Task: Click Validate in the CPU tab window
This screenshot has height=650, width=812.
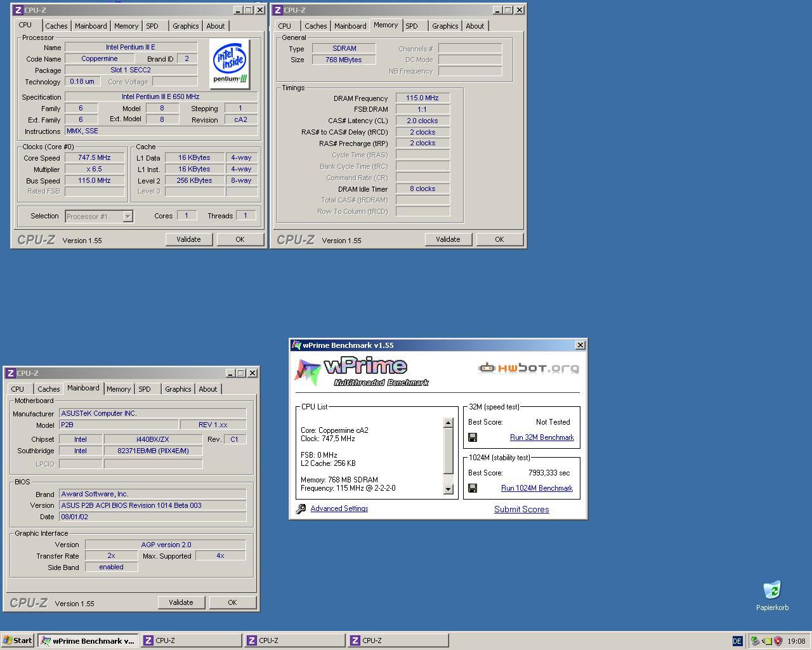Action: pos(188,239)
